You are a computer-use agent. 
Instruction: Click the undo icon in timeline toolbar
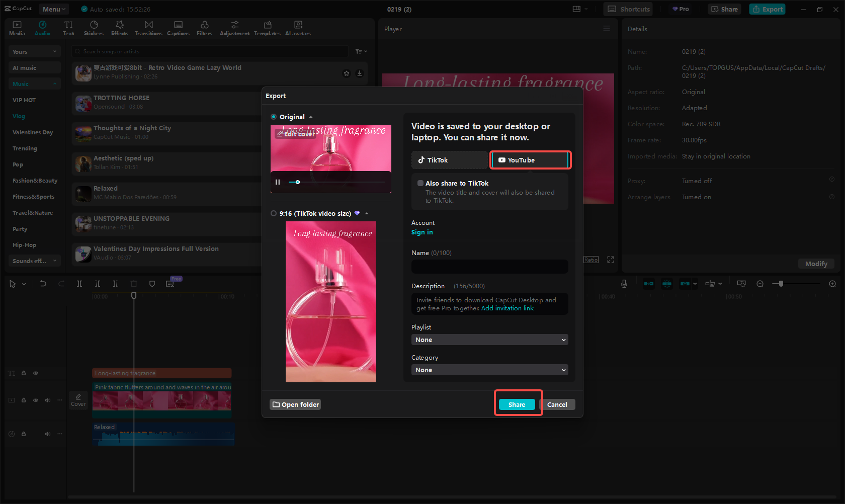point(43,284)
